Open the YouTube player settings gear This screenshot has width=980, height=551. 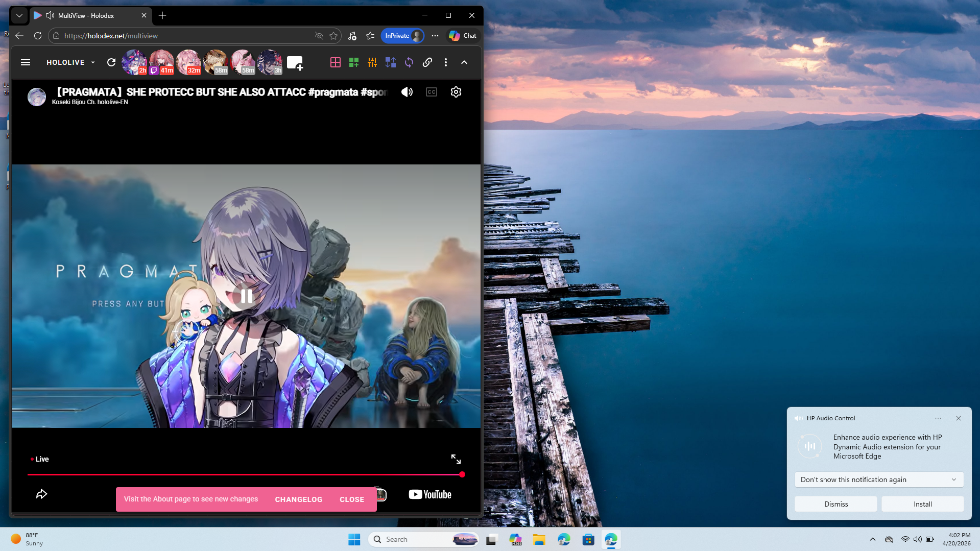coord(456,92)
